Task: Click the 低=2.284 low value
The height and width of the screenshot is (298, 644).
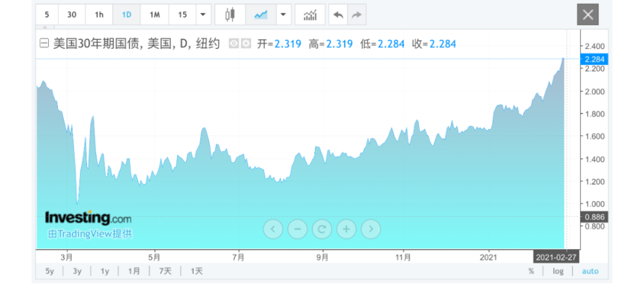Action: [x=383, y=44]
